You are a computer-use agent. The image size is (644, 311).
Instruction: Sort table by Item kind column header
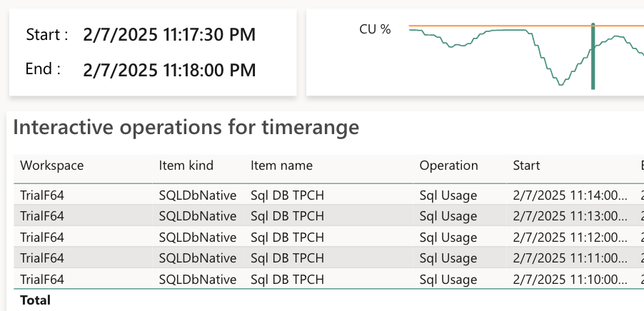click(x=186, y=165)
